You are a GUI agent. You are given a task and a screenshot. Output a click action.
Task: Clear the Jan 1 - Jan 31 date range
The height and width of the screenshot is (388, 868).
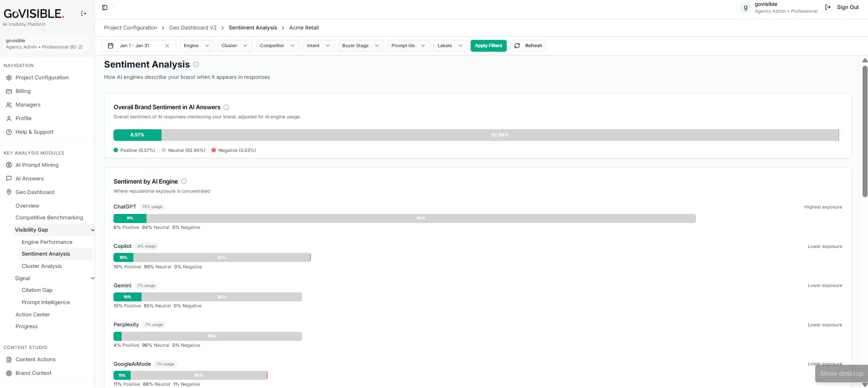(167, 46)
